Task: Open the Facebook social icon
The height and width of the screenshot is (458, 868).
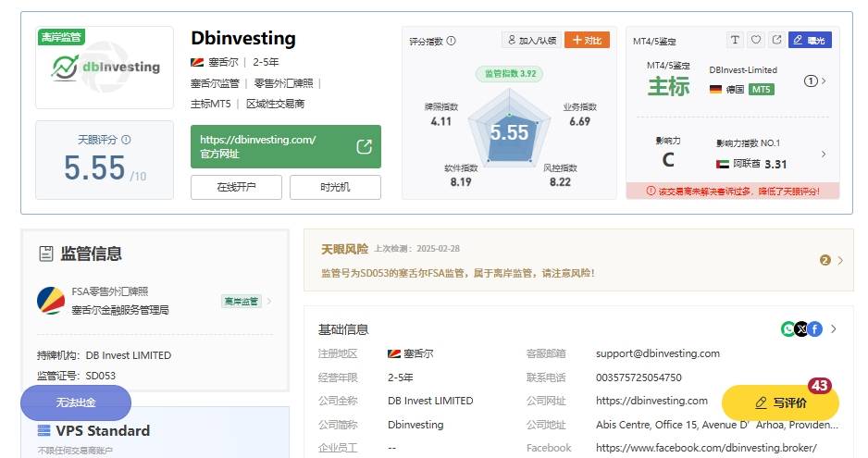Action: 815,329
